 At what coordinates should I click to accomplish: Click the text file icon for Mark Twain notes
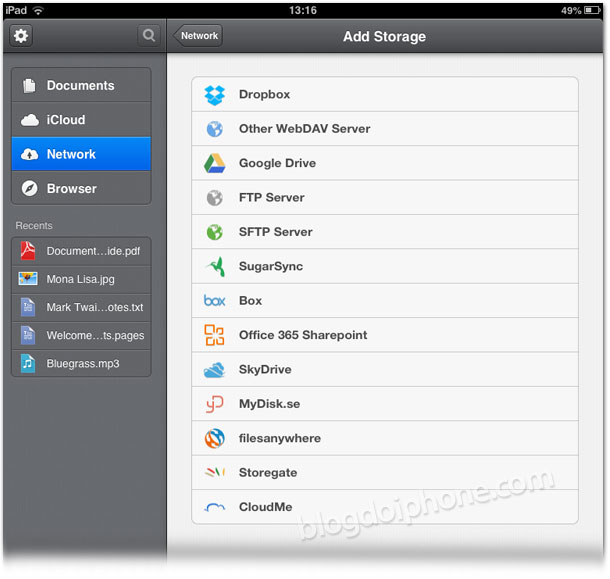click(x=28, y=307)
